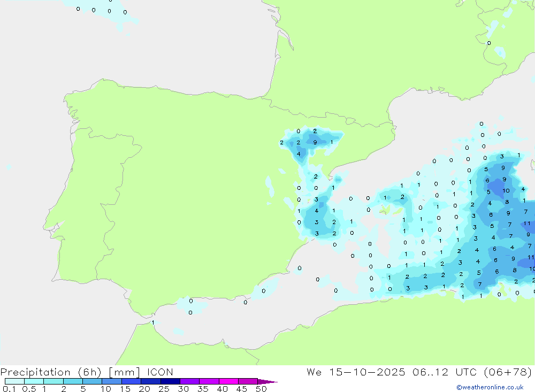
Task: Click the '15' legend scale label
Action: point(125,389)
